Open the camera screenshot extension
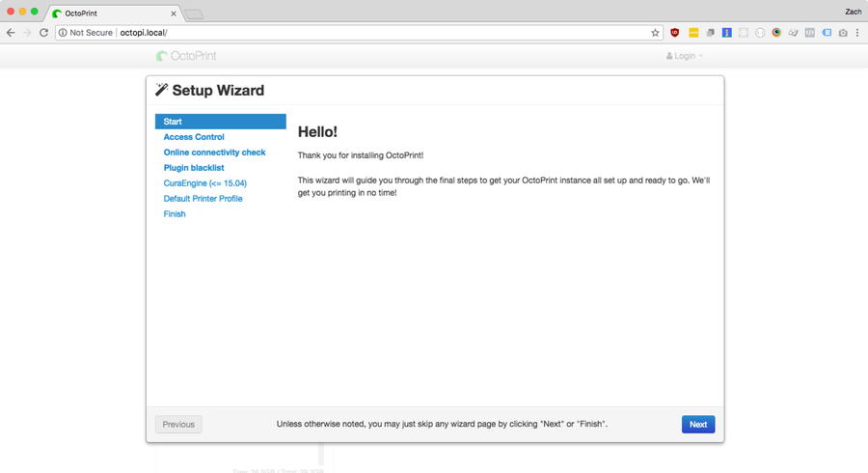Image resolution: width=868 pixels, height=473 pixels. pyautogui.click(x=842, y=33)
